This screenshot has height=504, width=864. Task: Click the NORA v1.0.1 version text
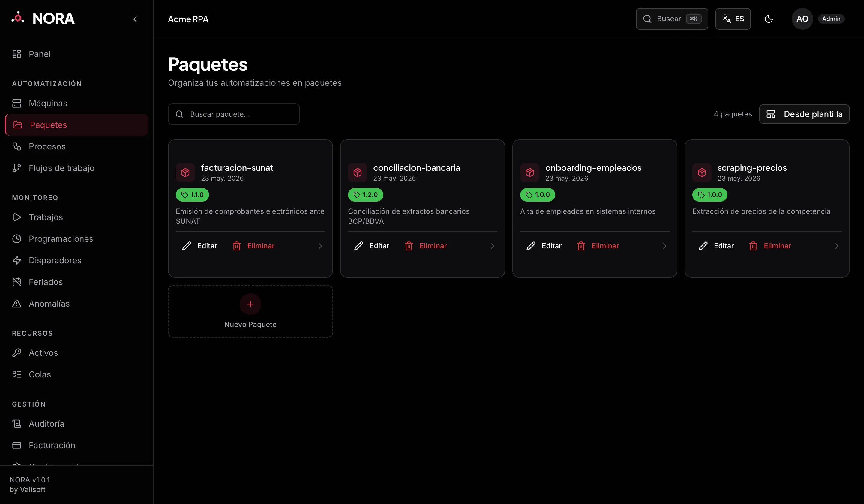point(30,480)
